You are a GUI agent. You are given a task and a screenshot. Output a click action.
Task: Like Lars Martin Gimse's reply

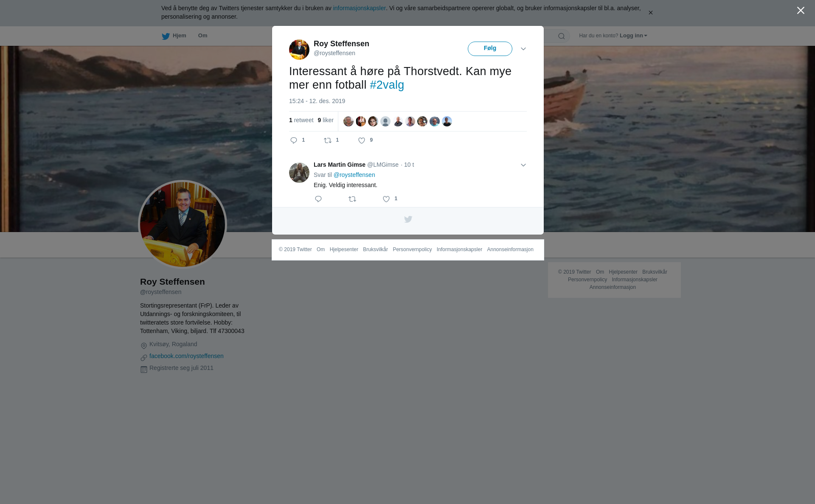click(386, 199)
